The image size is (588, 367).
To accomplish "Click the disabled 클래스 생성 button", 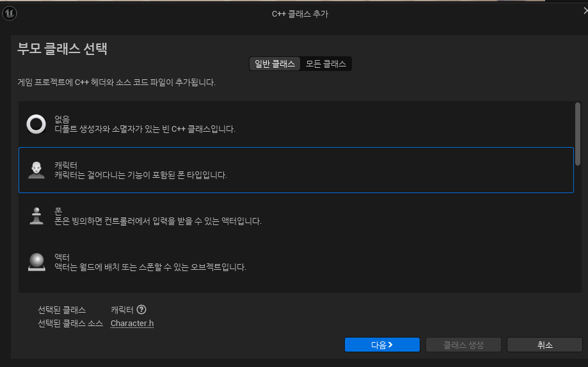I will pyautogui.click(x=463, y=345).
